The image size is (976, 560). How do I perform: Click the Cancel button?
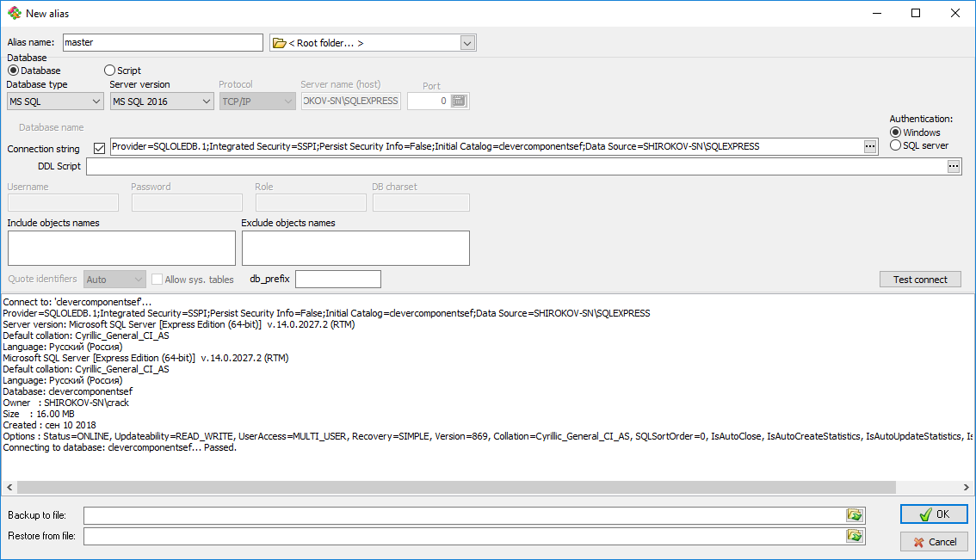934,542
